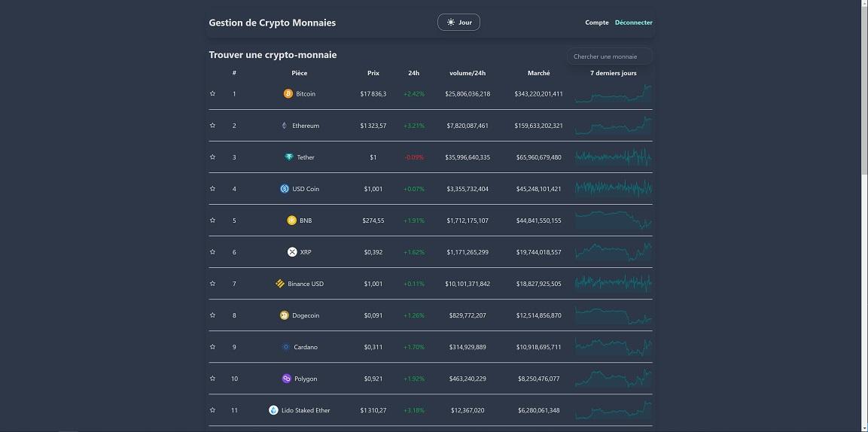The width and height of the screenshot is (868, 432).
Task: Mark Lido Staked Ether as favorite
Action: coord(213,410)
